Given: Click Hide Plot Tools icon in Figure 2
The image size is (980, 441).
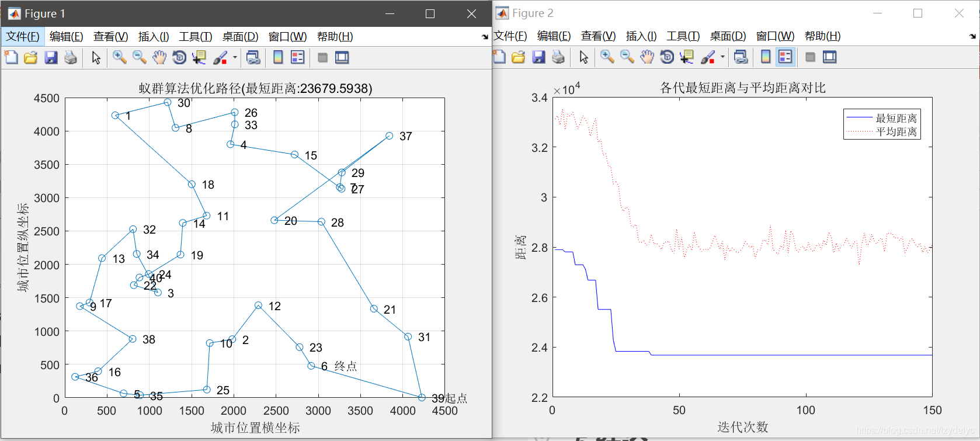Looking at the screenshot, I should pos(810,57).
